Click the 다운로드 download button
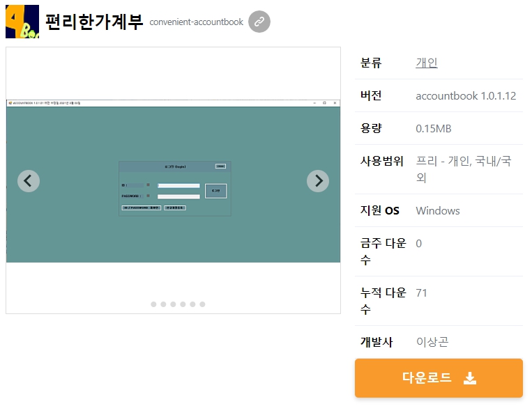Image resolution: width=532 pixels, height=406 pixels. pyautogui.click(x=439, y=378)
